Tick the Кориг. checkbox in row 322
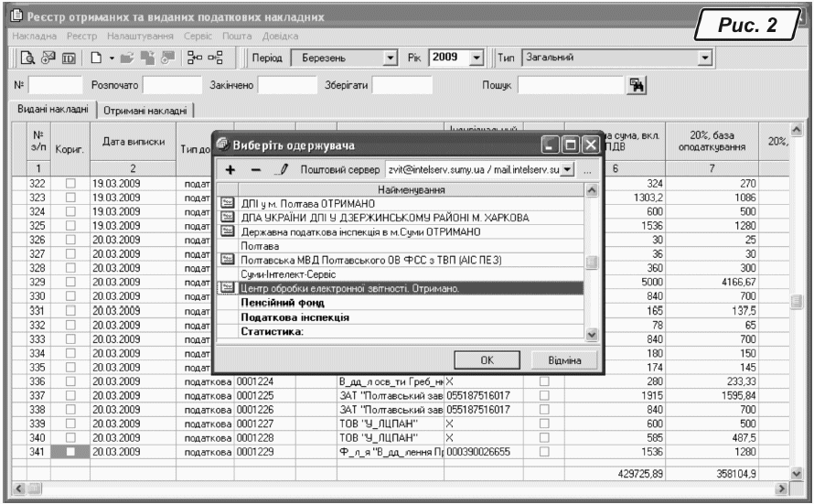The image size is (814, 504). tap(70, 183)
